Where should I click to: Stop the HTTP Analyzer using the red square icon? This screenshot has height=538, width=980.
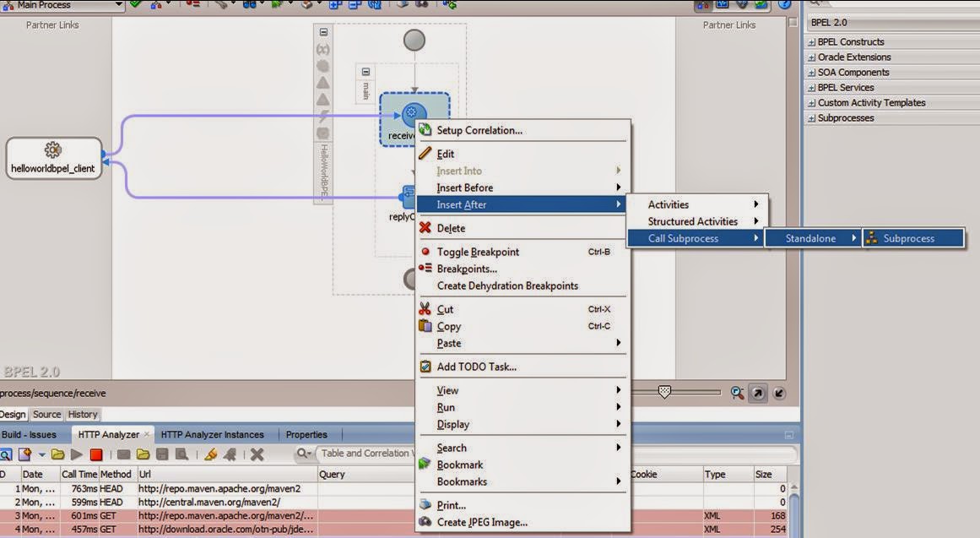point(96,454)
